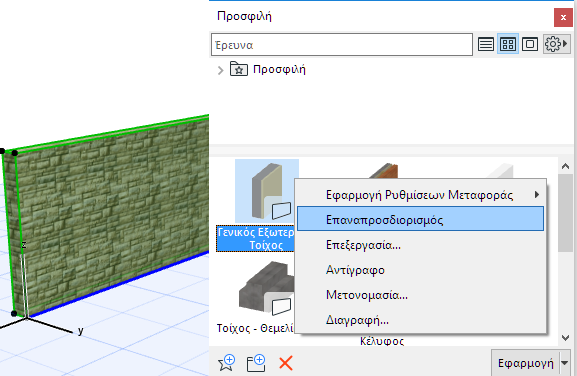Switch favorites to thumbnail grid view
This screenshot has width=577, height=376.
click(x=508, y=45)
